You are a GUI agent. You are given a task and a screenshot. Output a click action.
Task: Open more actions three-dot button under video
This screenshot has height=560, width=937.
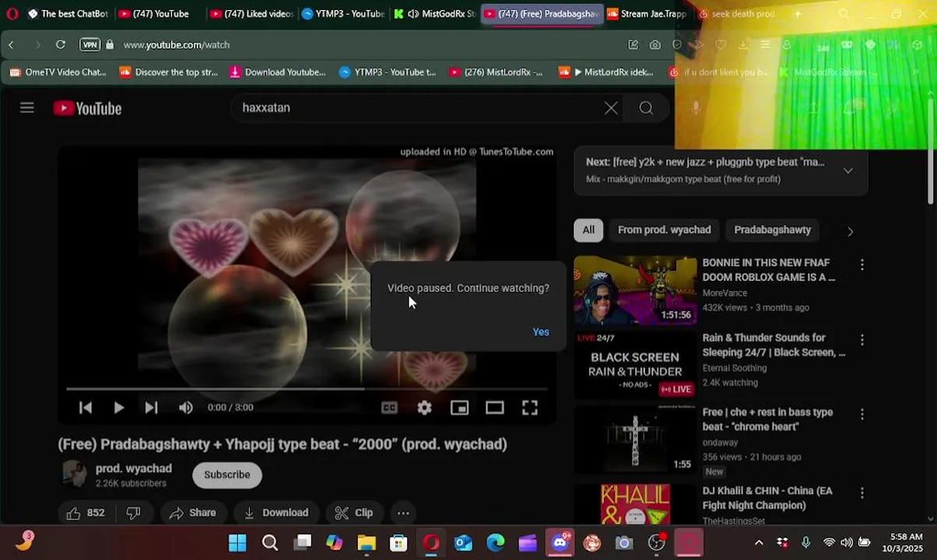click(x=403, y=513)
